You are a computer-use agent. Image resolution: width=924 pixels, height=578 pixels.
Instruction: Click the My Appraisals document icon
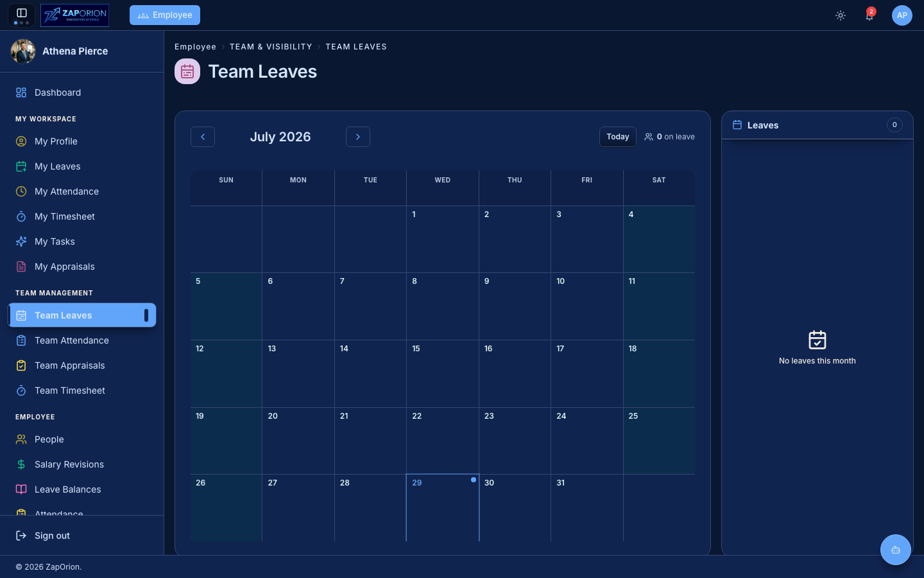pos(21,267)
